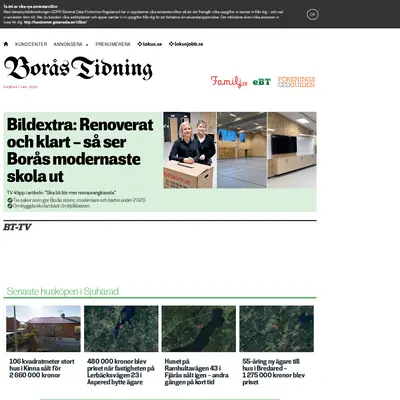Viewport: 400px width, 400px height.
Task: Click the satellite map thumbnail for Ramhultavägen 43
Action: click(199, 329)
